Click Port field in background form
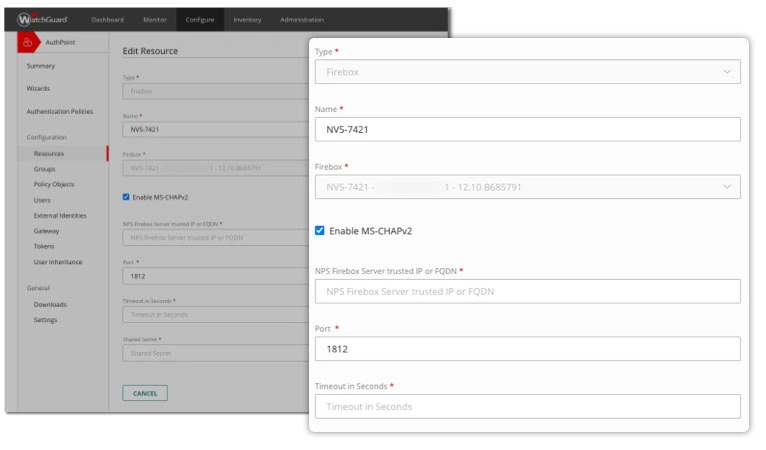766x450 pixels. point(215,276)
